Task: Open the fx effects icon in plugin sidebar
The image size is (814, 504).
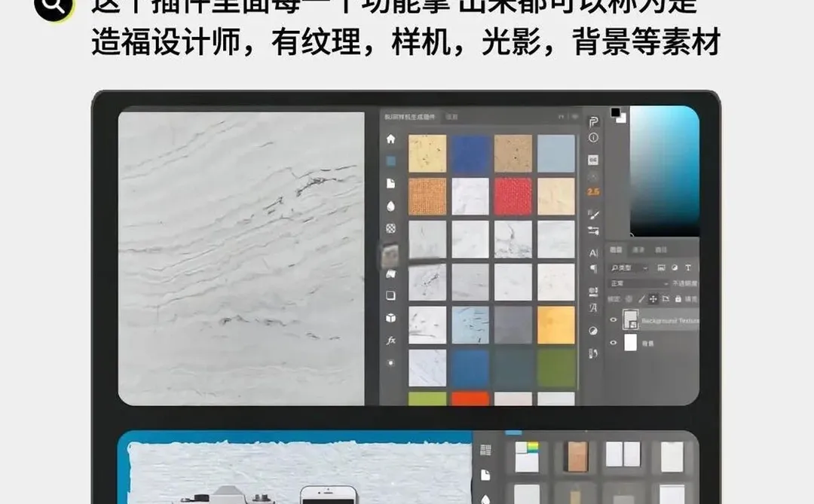Action: (391, 341)
